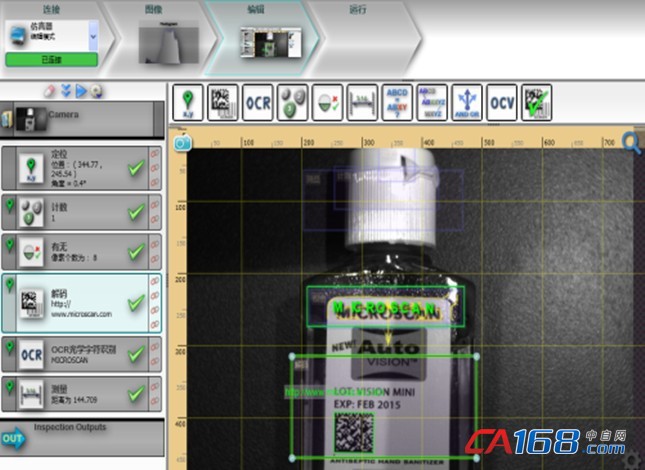Click the green checkmark on 解码 step

(x=136, y=303)
